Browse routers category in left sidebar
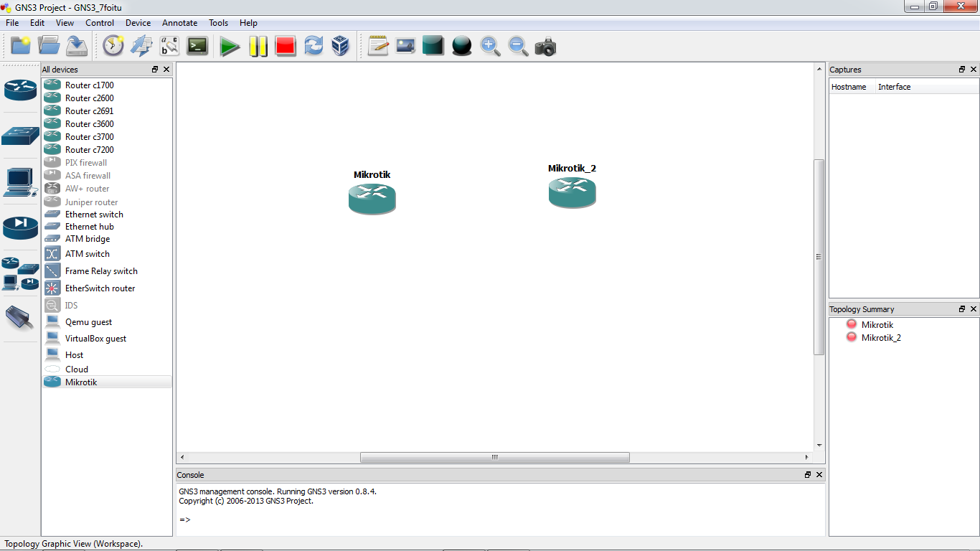Image resolution: width=980 pixels, height=551 pixels. coord(20,89)
